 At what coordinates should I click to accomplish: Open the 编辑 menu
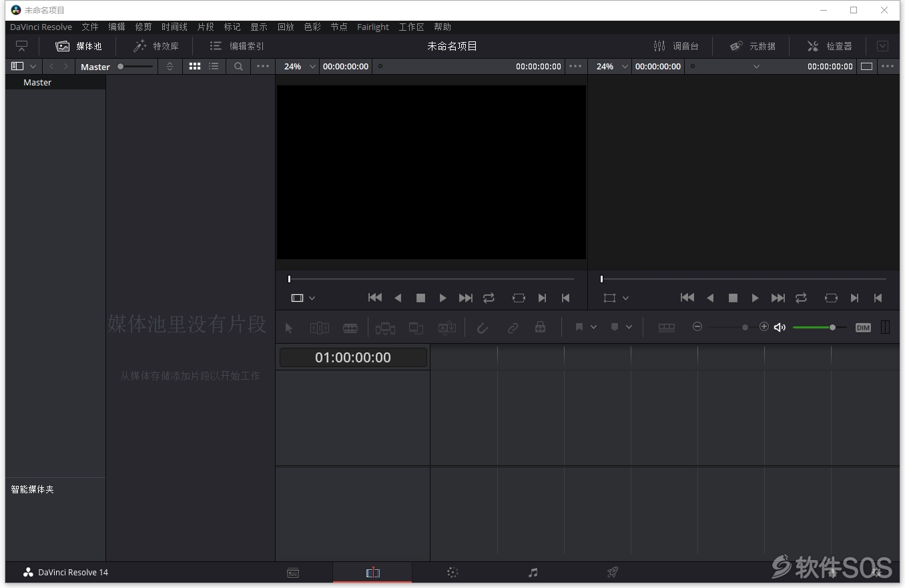117,27
